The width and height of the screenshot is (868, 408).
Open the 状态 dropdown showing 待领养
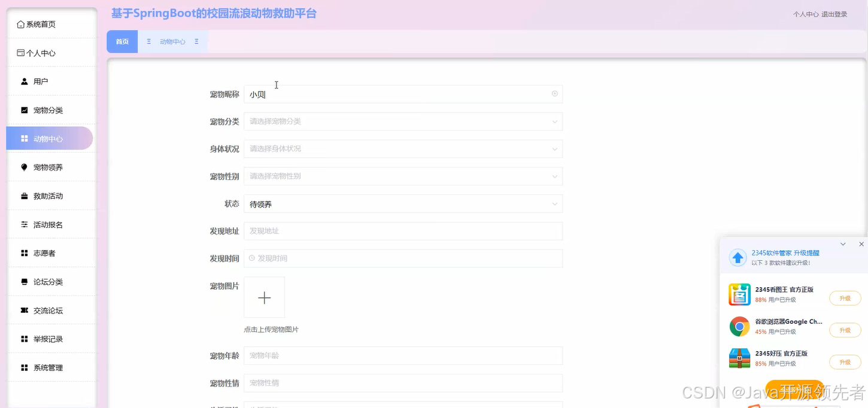(x=403, y=204)
